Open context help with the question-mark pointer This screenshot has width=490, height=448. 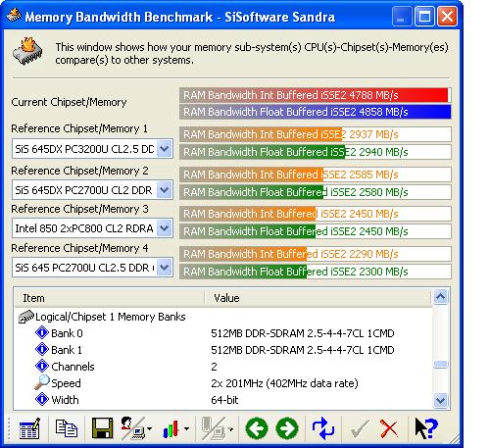click(x=426, y=428)
